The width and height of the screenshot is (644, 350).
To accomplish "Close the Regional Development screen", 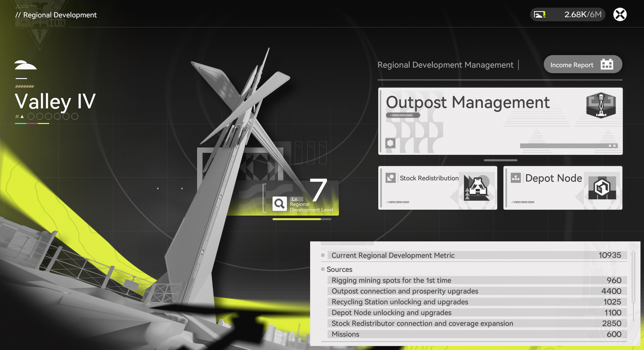I will pyautogui.click(x=620, y=14).
